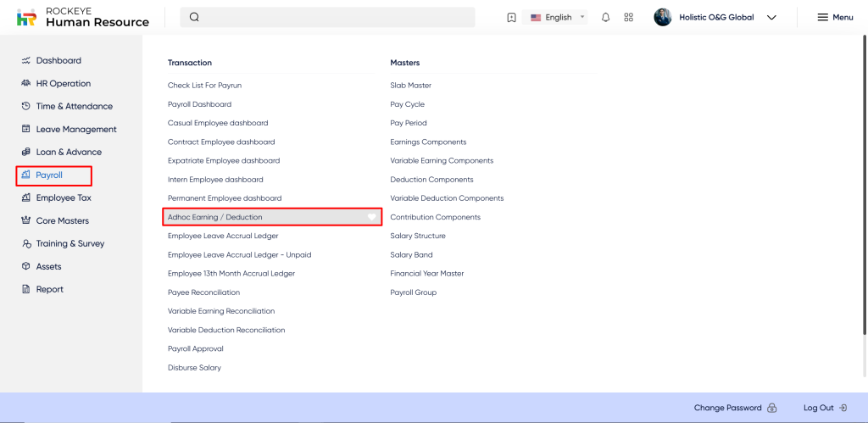Go to Salary Structure master
The width and height of the screenshot is (868, 423).
[417, 236]
